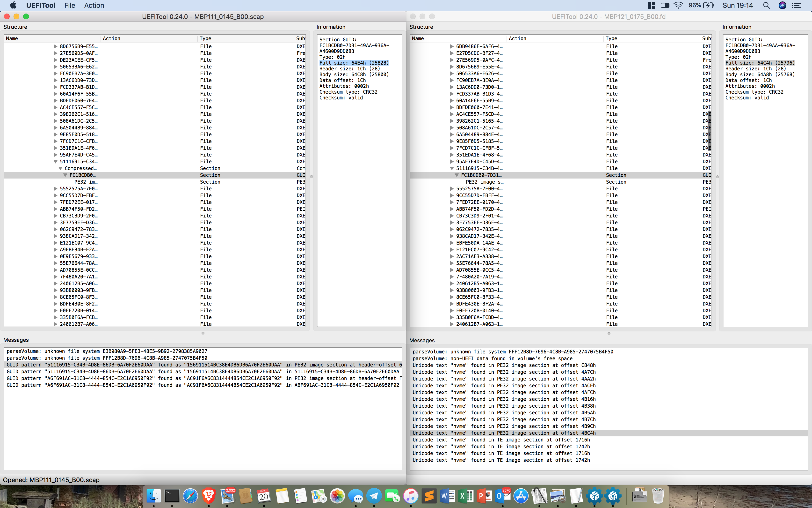Open Brave browser from the dock
Screen dimensions: 812x508
(x=209, y=496)
